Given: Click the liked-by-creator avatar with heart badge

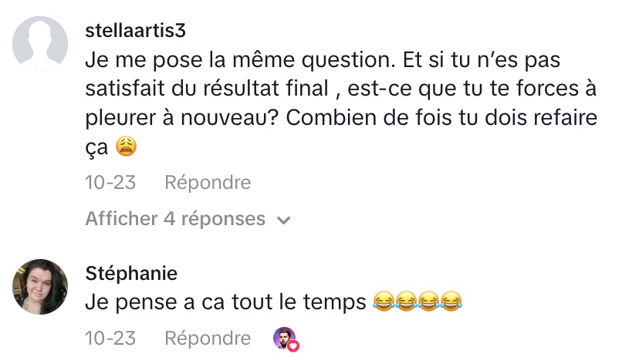Looking at the screenshot, I should (285, 339).
